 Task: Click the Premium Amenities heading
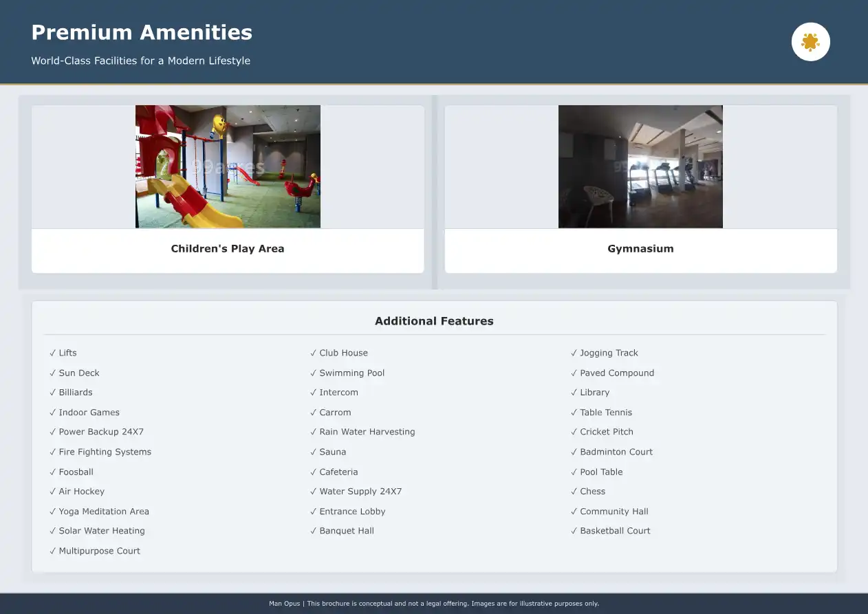(x=142, y=32)
